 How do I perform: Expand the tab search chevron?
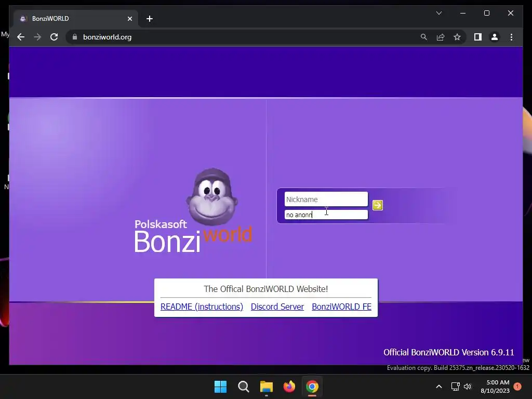click(x=438, y=13)
